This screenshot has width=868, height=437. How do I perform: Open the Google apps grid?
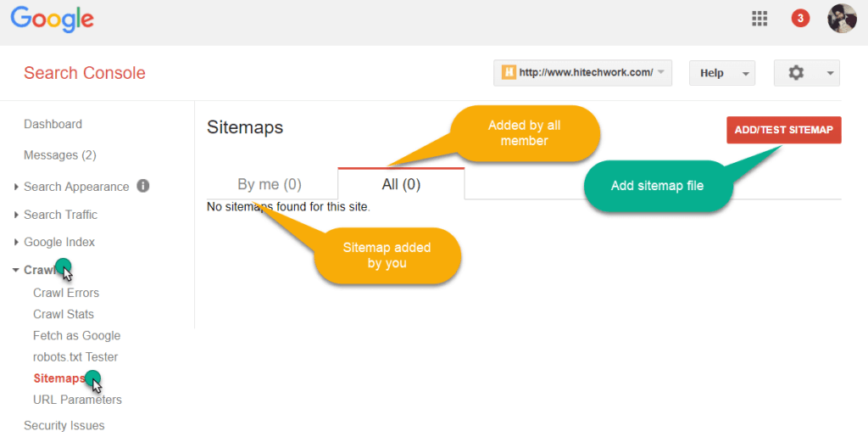[759, 19]
